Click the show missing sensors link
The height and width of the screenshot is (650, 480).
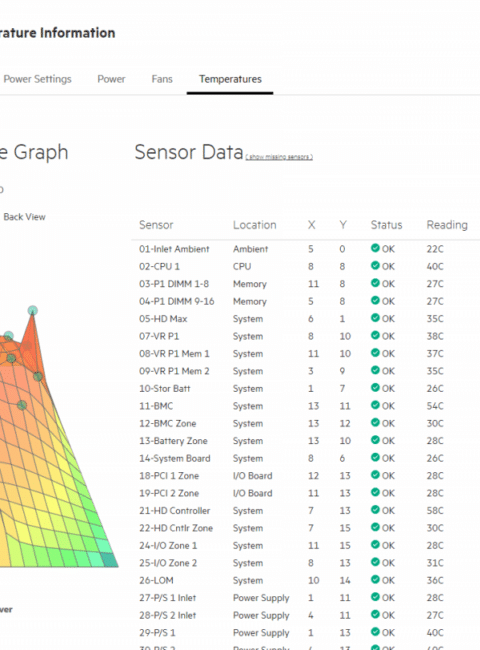(x=279, y=157)
